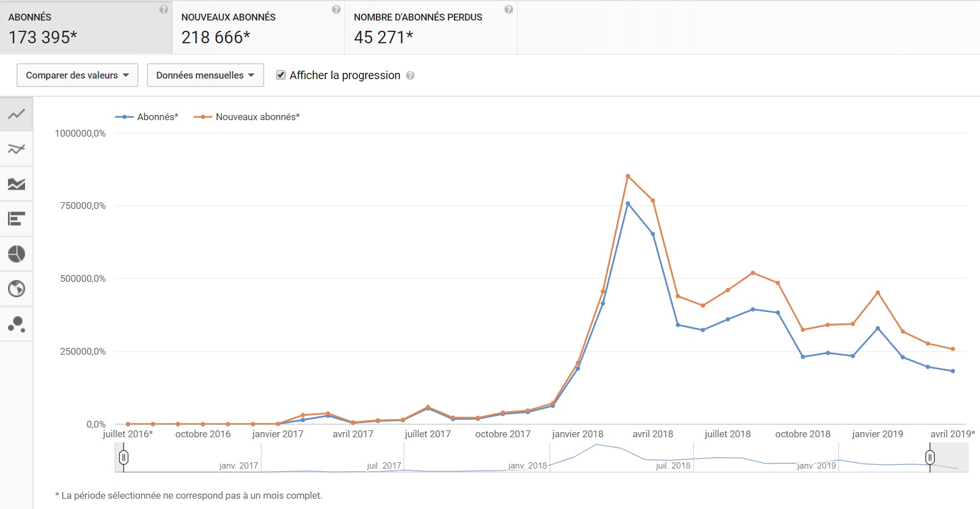980x509 pixels.
Task: Open the globe map view icon
Action: pos(17,289)
